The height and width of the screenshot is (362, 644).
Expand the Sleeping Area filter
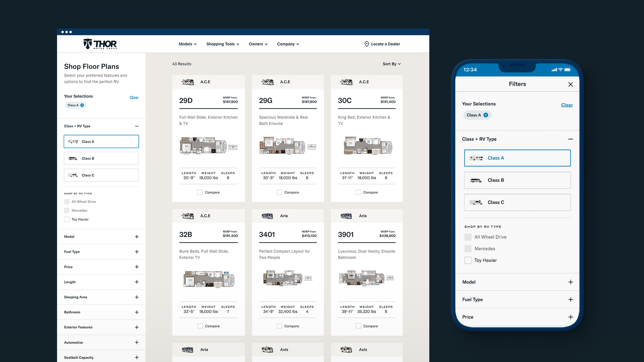click(137, 297)
